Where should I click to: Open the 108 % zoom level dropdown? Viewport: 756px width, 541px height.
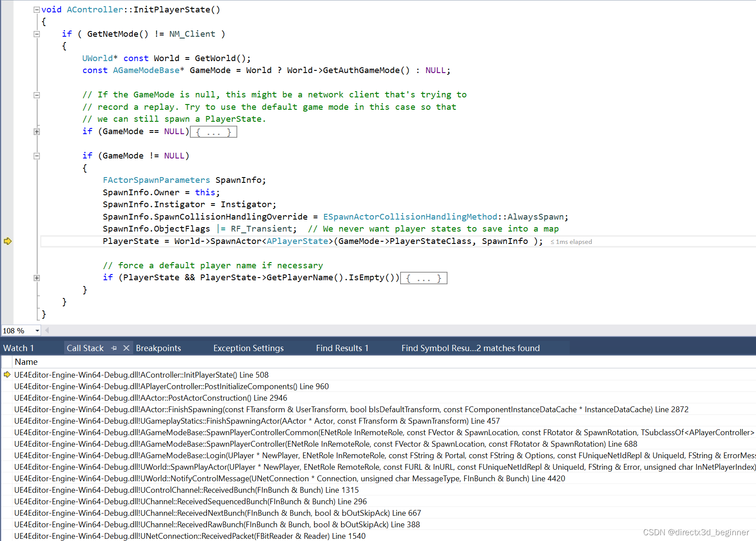pos(37,331)
